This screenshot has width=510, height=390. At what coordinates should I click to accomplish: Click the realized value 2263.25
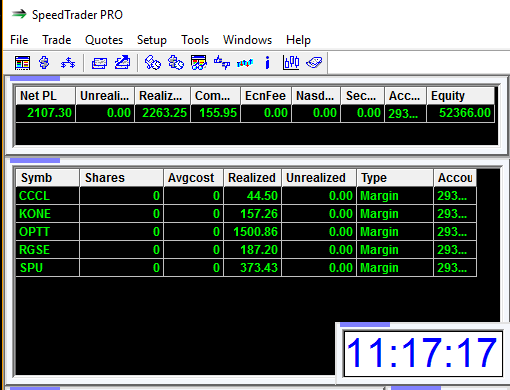pyautogui.click(x=164, y=113)
